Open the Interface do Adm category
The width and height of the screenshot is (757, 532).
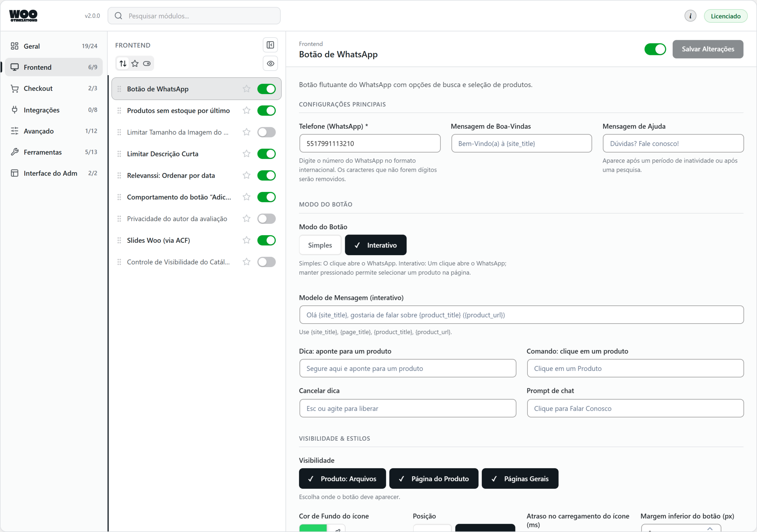54,173
